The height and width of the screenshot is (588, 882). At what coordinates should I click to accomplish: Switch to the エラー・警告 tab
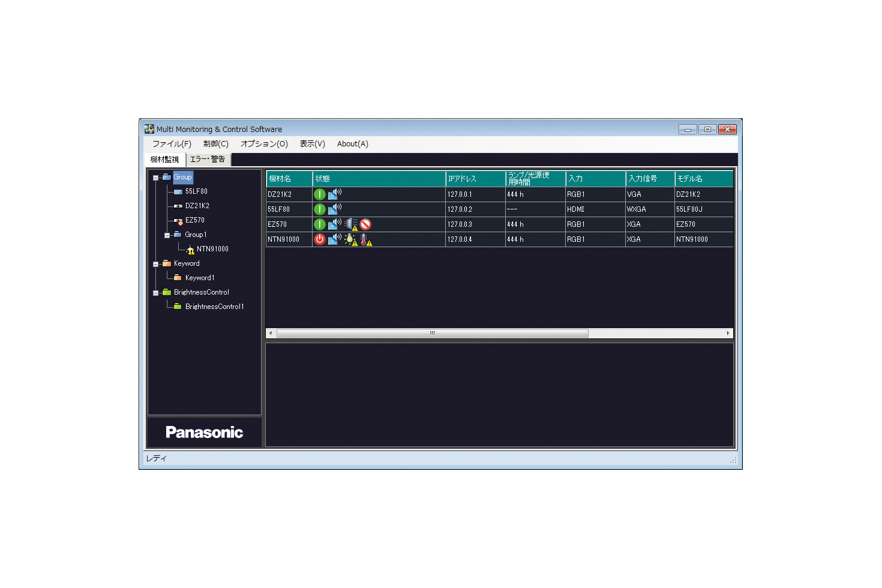pyautogui.click(x=208, y=159)
